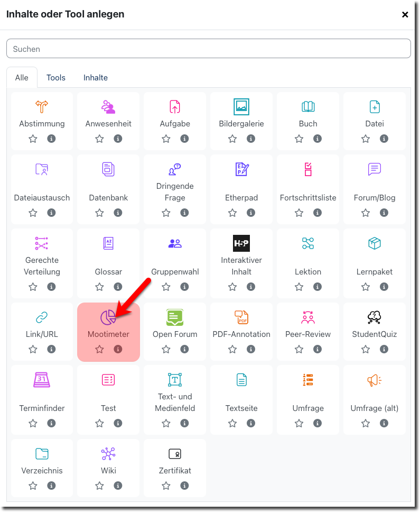Toggle favourite star for Test
The image size is (420, 512).
tap(100, 423)
